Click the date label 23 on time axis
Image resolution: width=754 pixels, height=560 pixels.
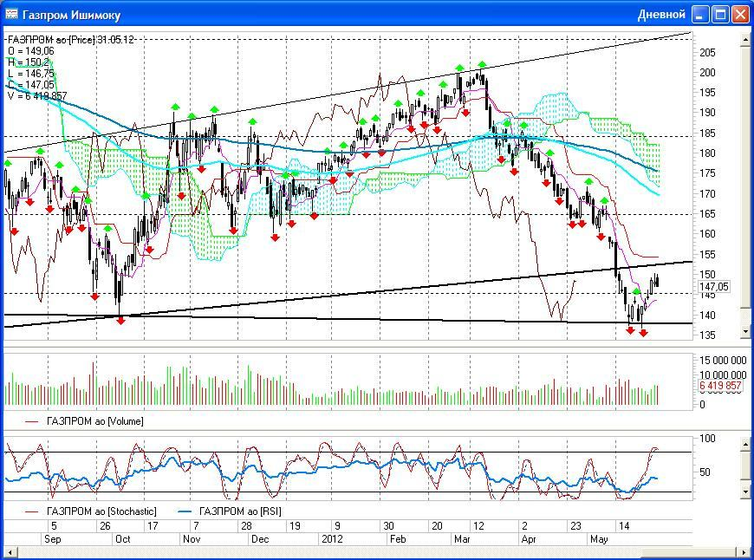575,526
